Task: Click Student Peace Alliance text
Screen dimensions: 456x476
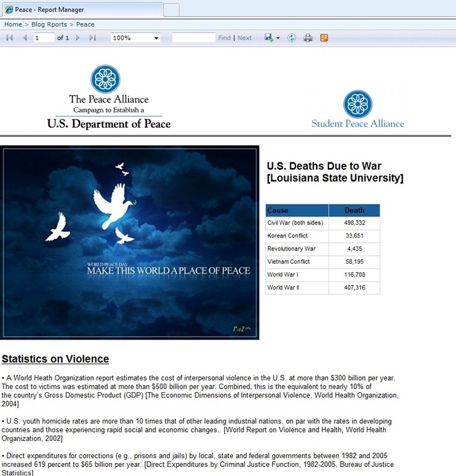Action: 357,124
